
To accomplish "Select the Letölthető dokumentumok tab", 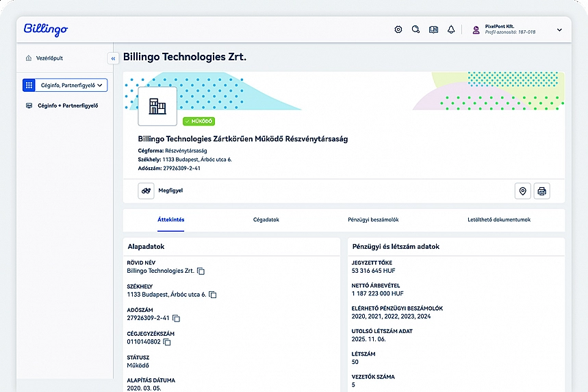I will pyautogui.click(x=494, y=220).
